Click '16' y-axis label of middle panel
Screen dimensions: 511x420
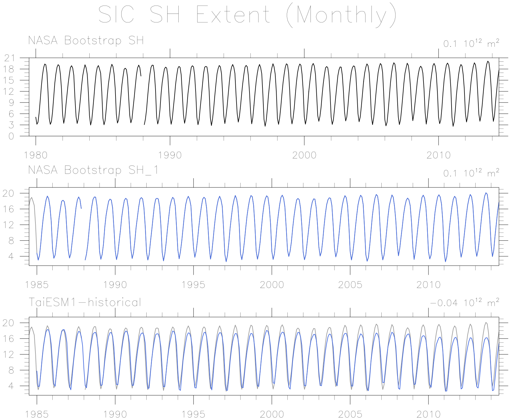(x=9, y=209)
